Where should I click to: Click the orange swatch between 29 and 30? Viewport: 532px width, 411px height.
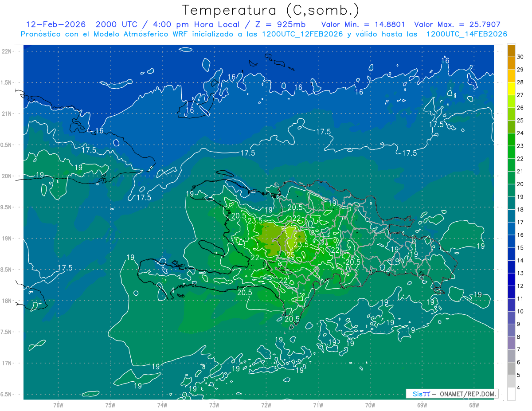pyautogui.click(x=511, y=63)
